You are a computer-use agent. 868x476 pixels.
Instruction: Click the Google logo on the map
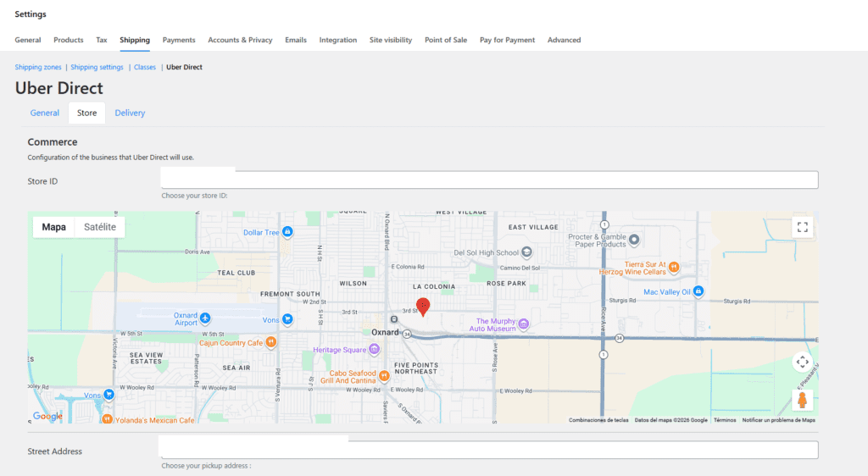[x=47, y=417]
